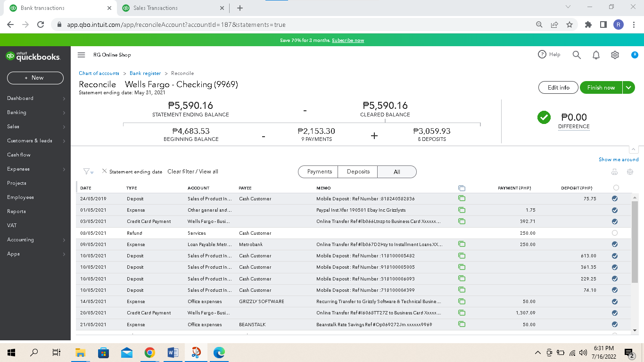Remove the Statement ending date filter X
This screenshot has height=362, width=644.
[104, 171]
